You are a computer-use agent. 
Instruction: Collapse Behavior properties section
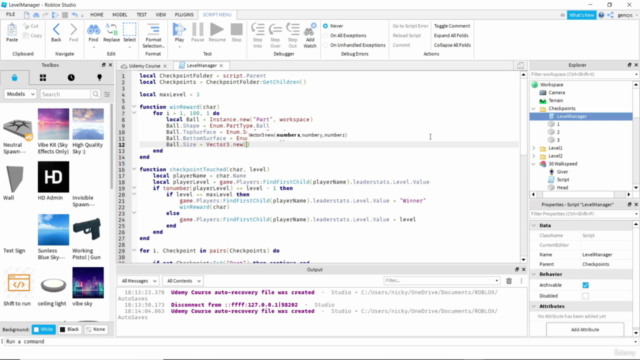534,274
